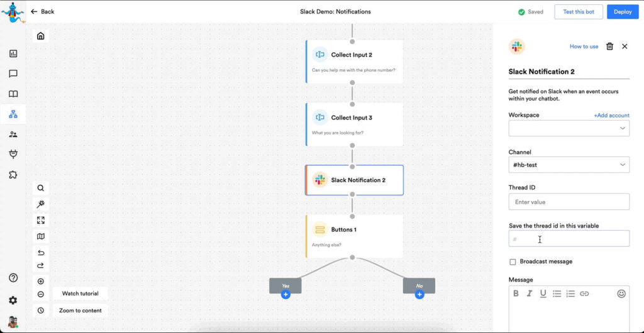Click the delete trash icon in panel
This screenshot has height=333, width=644.
[609, 46]
